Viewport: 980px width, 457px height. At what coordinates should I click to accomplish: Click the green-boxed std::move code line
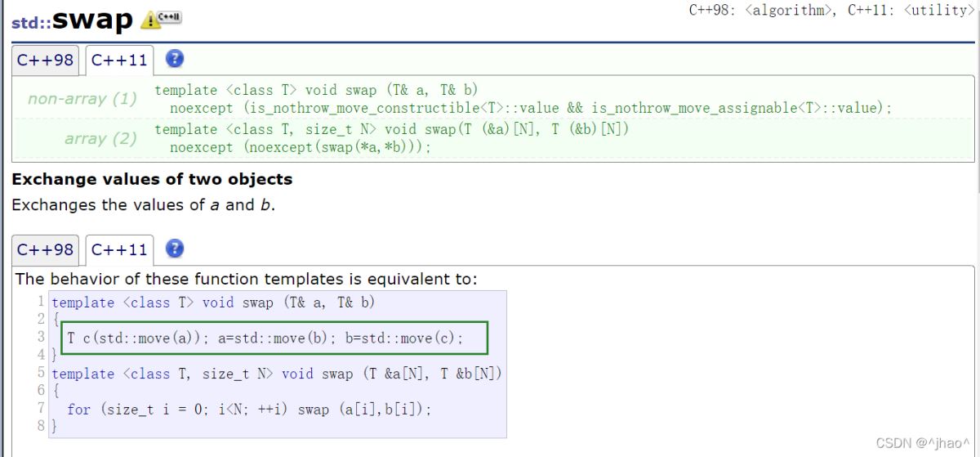[x=265, y=338]
